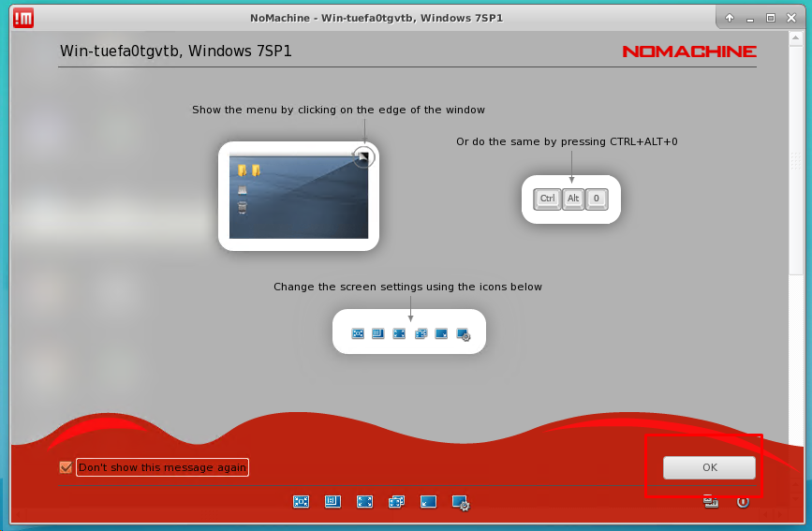The width and height of the screenshot is (812, 531).
Task: Click the connection status icon at bottom right
Action: click(x=711, y=502)
